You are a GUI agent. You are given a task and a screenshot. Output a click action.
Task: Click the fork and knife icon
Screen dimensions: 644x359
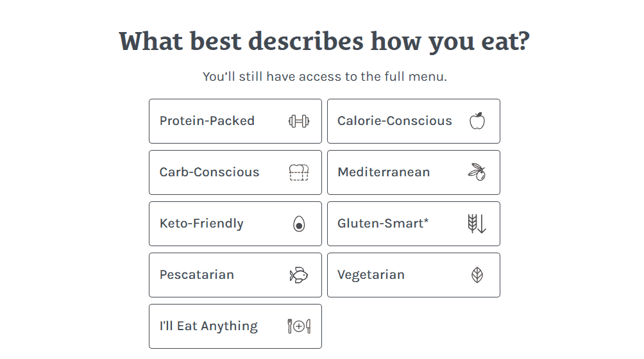pos(299,326)
